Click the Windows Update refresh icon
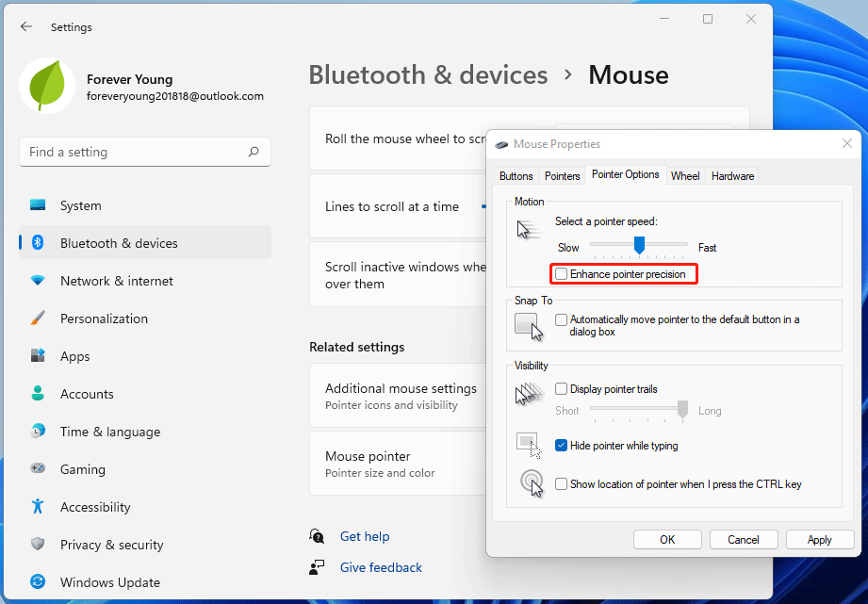Viewport: 868px width, 604px height. 38,581
